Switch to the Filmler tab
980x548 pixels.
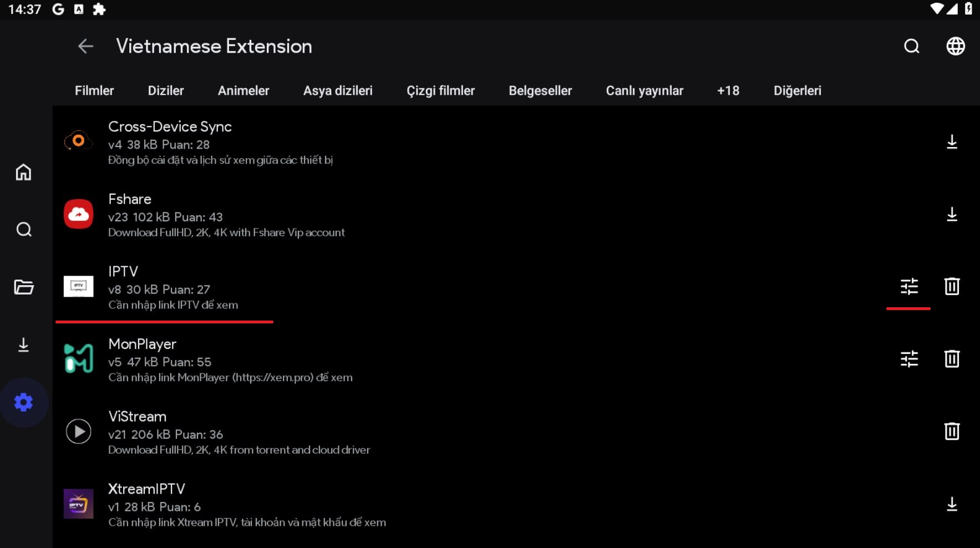(x=94, y=90)
